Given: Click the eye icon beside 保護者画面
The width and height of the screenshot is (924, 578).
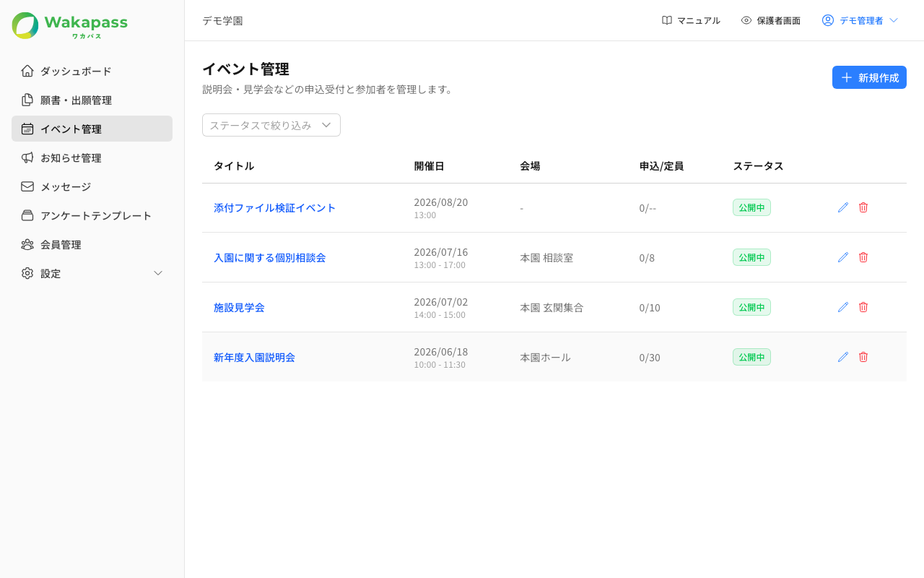Looking at the screenshot, I should pos(746,20).
